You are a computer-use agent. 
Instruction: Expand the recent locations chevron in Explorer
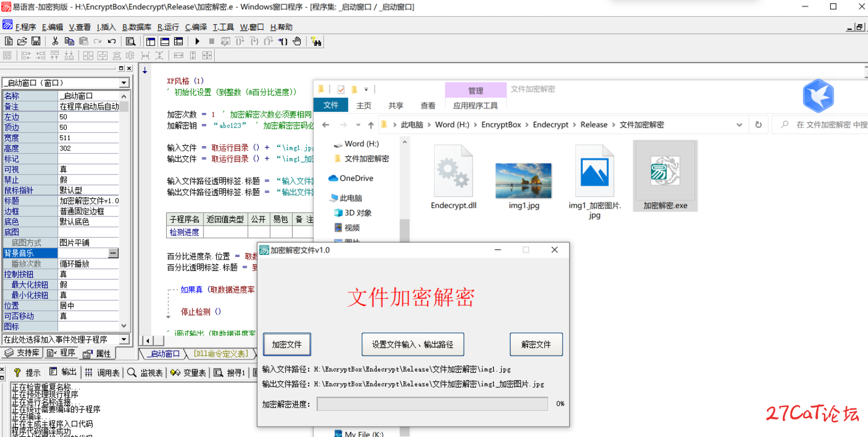(358, 125)
